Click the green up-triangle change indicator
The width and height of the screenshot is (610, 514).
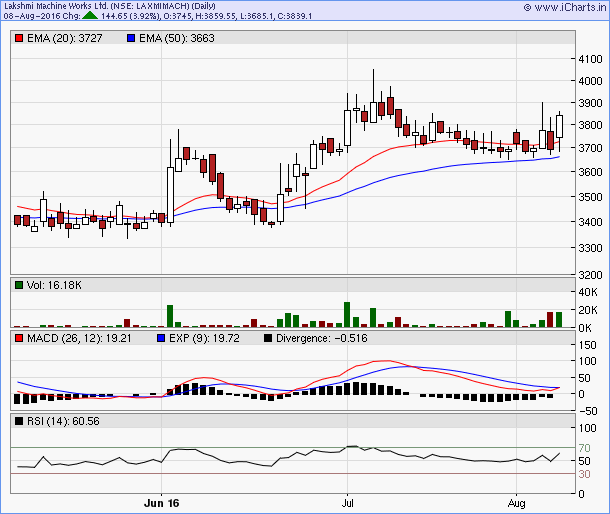90,16
